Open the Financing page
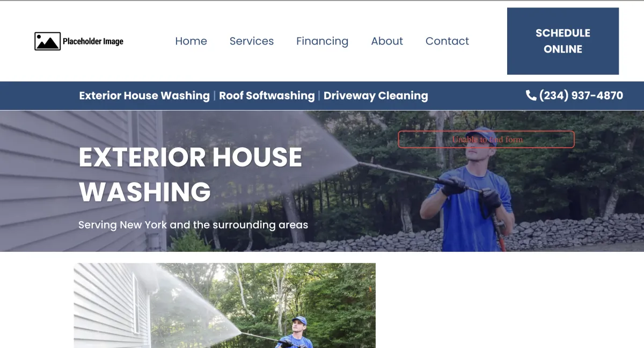 pos(322,41)
